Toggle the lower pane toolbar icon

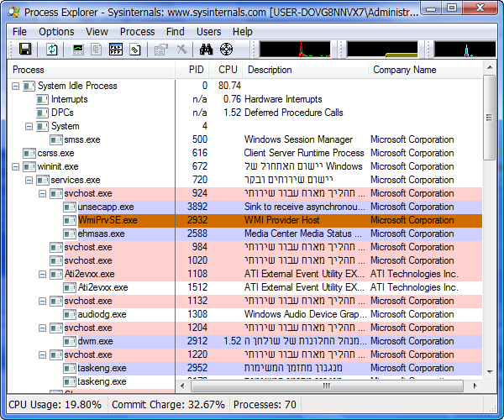[116, 50]
